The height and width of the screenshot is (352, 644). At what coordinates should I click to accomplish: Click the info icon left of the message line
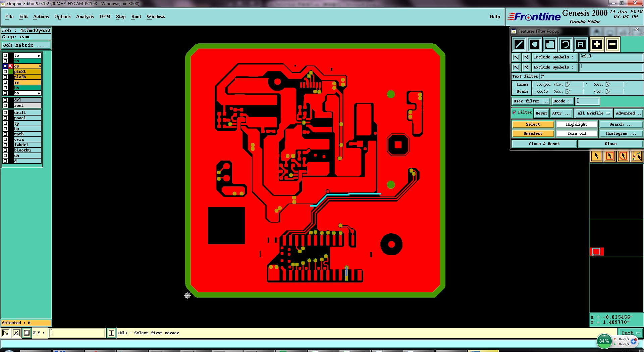click(x=111, y=333)
